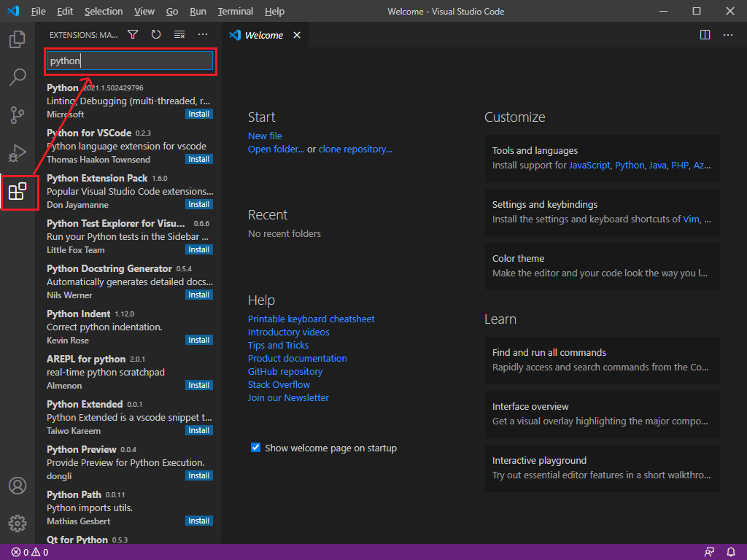Click the extensions search input field
This screenshot has height=560, width=747.
tap(130, 61)
